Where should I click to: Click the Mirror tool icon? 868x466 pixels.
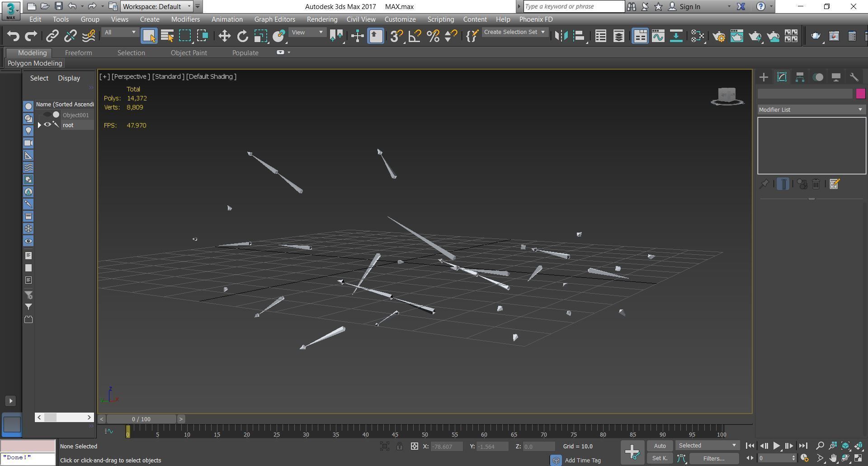tap(561, 36)
